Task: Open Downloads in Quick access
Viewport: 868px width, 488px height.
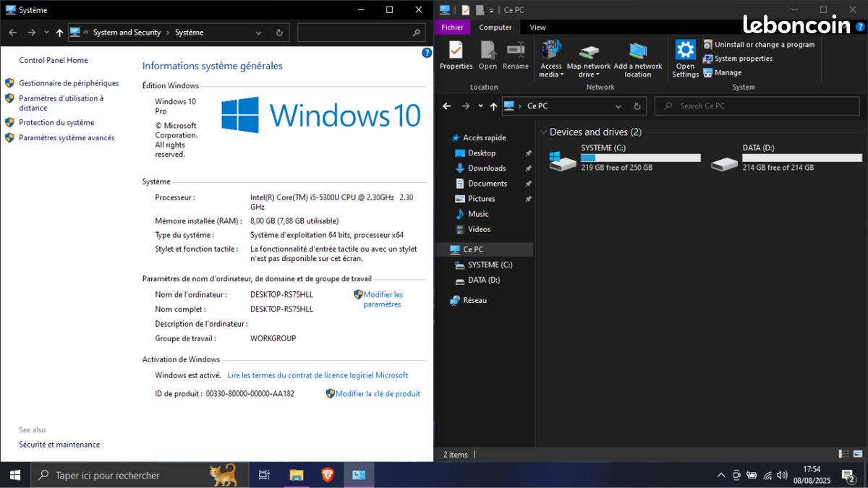Action: 487,168
